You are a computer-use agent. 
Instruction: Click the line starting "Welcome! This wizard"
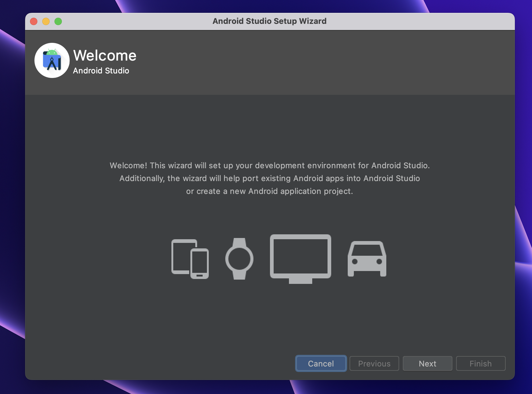click(x=270, y=165)
